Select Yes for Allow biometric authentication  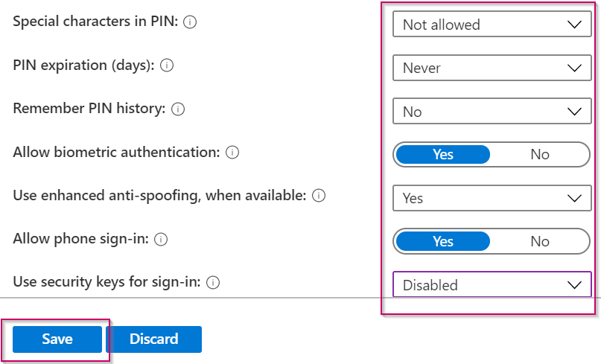(x=443, y=155)
